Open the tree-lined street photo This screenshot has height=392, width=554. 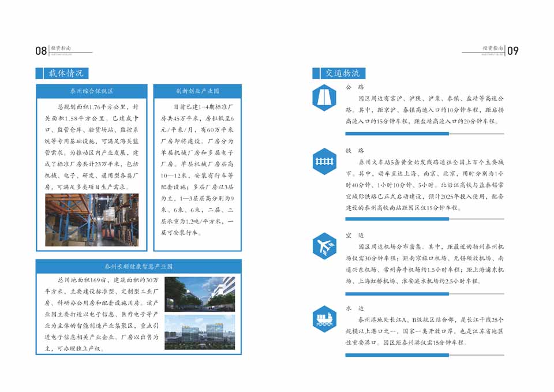pyautogui.click(x=200, y=294)
